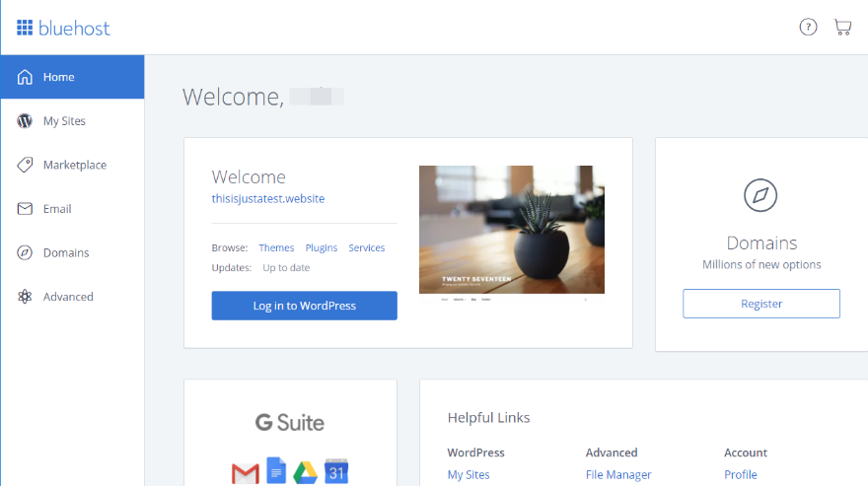The image size is (868, 486).
Task: Click the compass icon beside Domains in sidebar
Action: [x=25, y=252]
